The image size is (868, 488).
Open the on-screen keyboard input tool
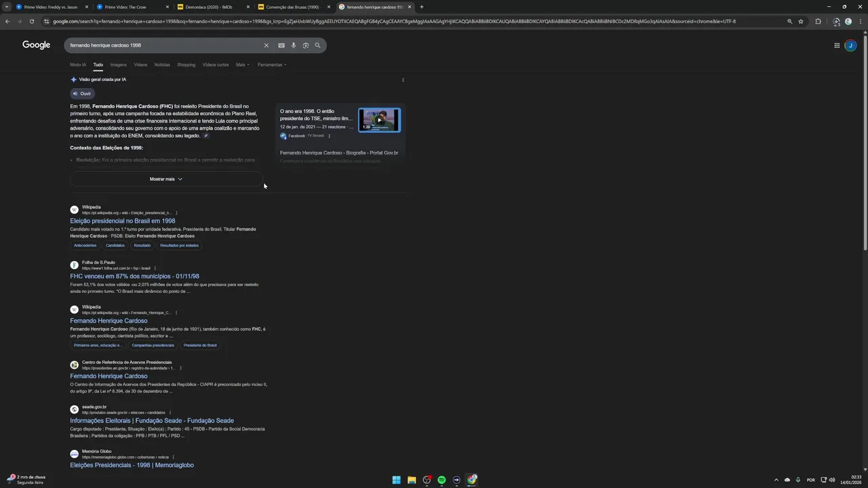(281, 45)
